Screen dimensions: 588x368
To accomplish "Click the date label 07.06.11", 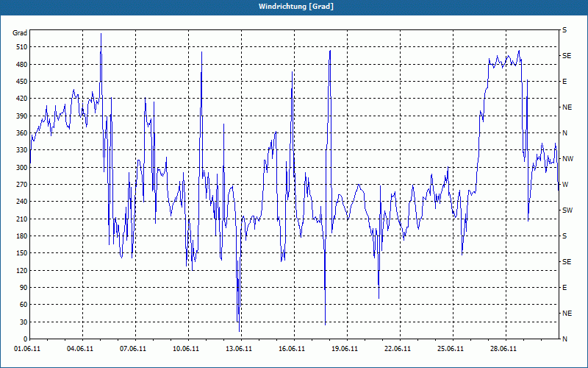I will click(133, 349).
